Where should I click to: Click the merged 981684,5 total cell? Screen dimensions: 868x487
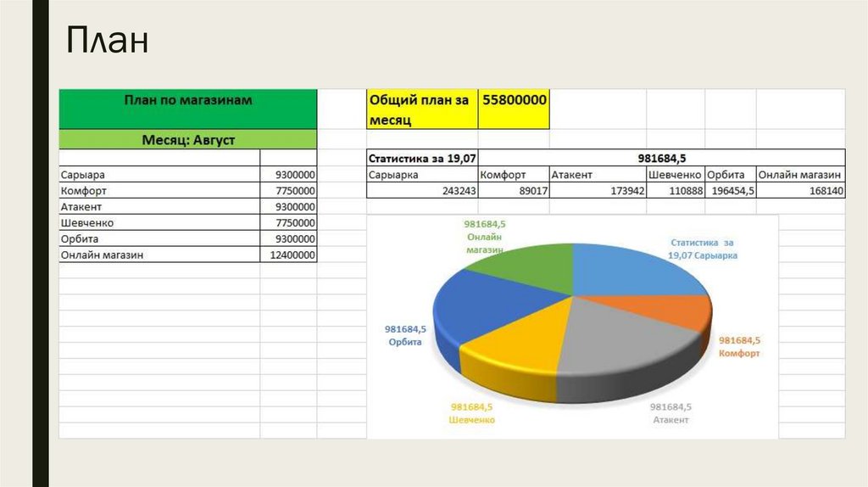point(661,158)
